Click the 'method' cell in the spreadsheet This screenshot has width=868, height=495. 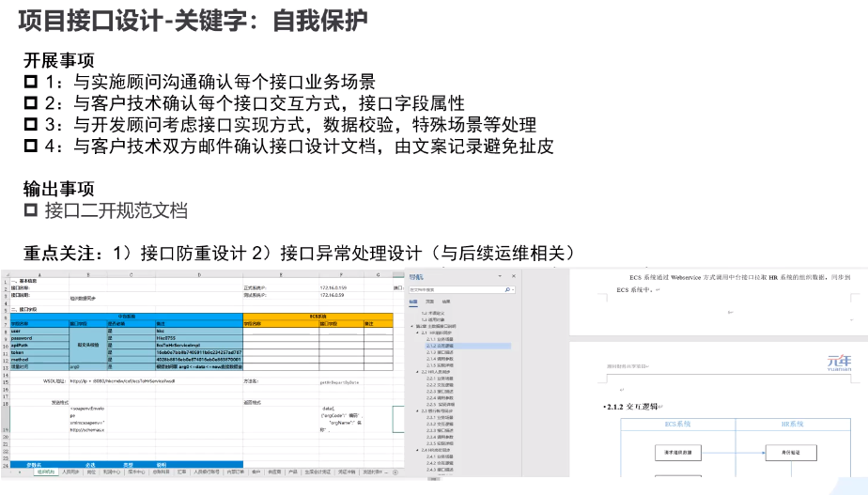(x=39, y=360)
